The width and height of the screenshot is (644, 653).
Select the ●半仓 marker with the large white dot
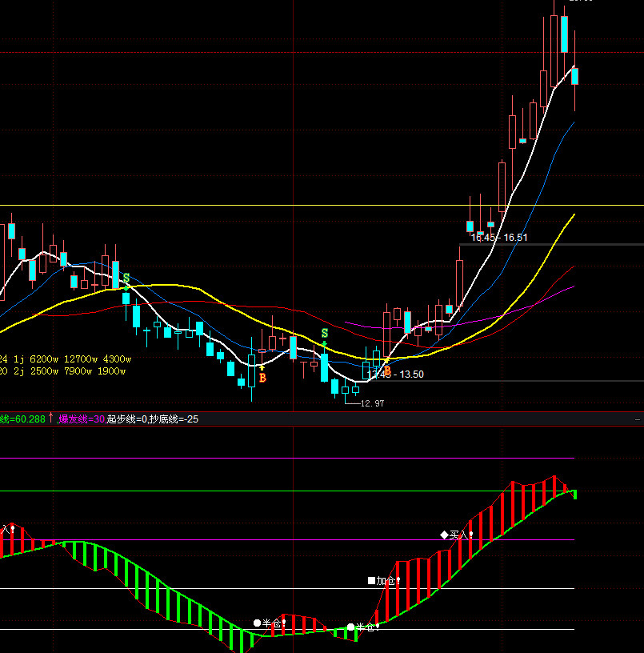363,627
